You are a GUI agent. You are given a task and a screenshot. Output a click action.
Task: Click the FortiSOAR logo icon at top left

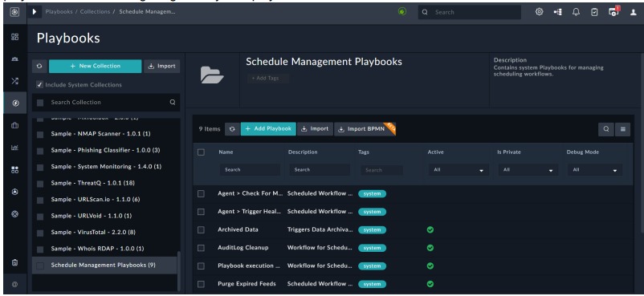[14, 12]
